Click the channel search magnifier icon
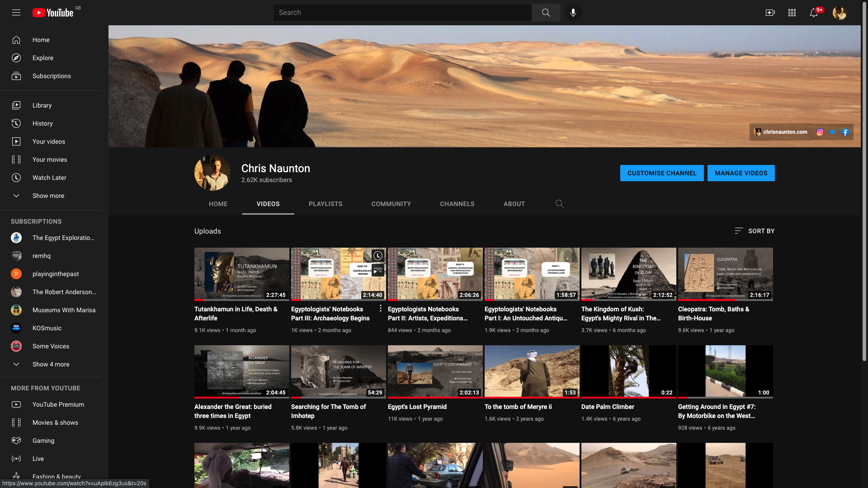Screen dimensions: 868x488 pos(559,204)
